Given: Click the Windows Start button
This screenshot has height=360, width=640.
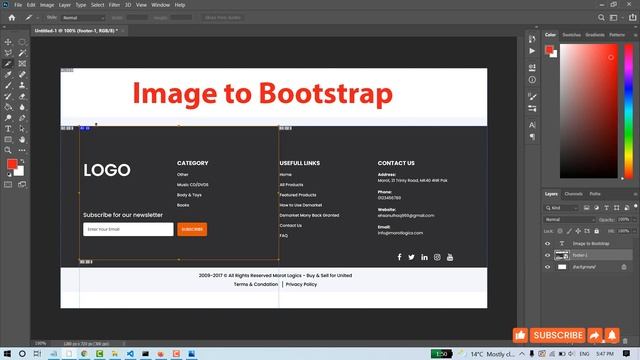Looking at the screenshot, I should (7, 354).
